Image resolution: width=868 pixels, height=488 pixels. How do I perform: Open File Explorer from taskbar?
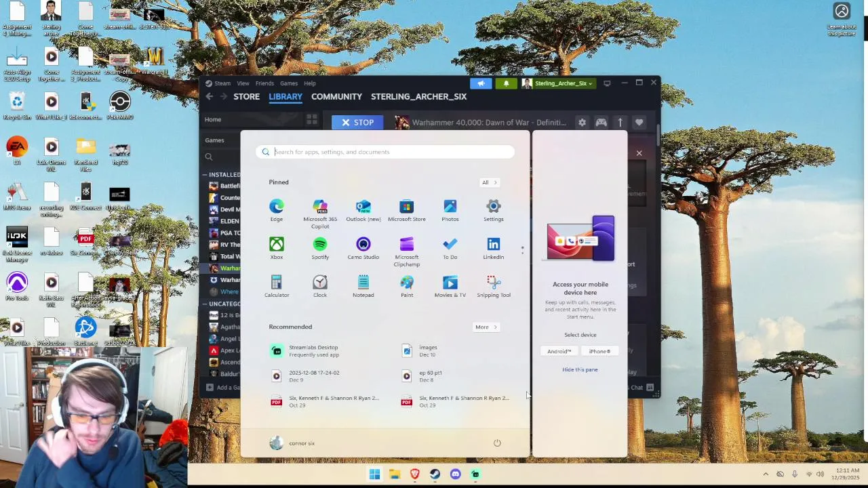(395, 474)
